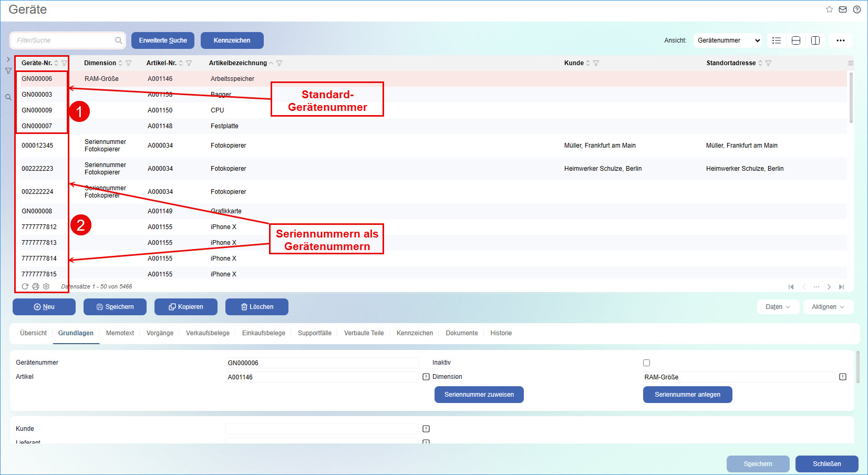The height and width of the screenshot is (475, 868).
Task: Click the magnifier icon inside the Filter/Suche box
Action: [118, 40]
